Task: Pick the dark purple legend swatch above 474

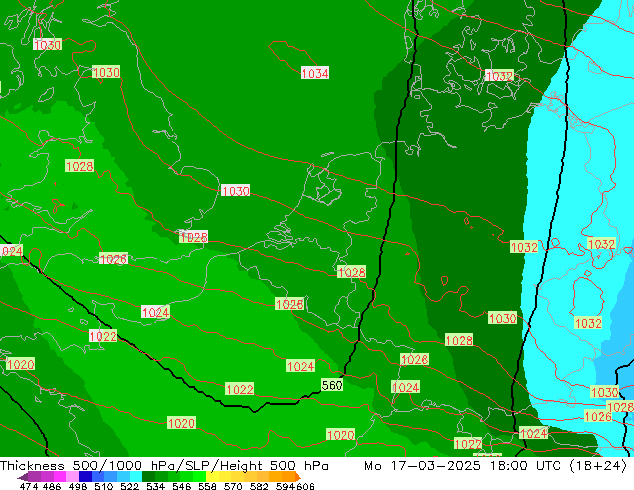Action: pos(34,477)
